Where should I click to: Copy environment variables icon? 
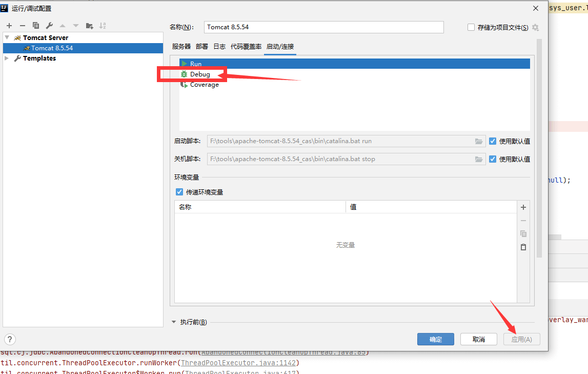[523, 234]
